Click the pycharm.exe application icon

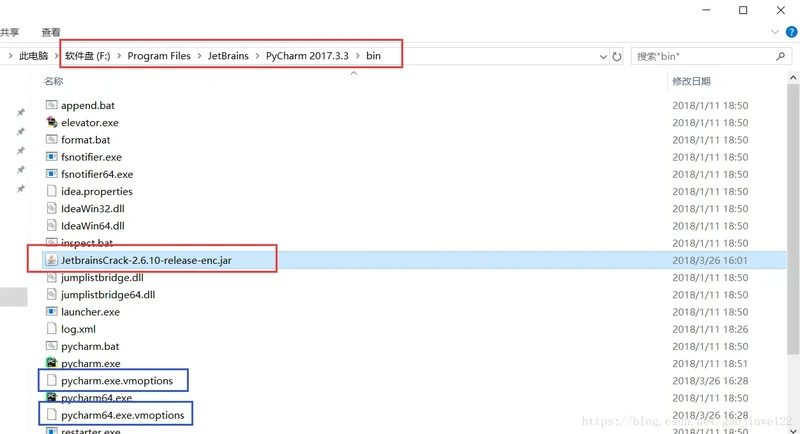[52, 364]
